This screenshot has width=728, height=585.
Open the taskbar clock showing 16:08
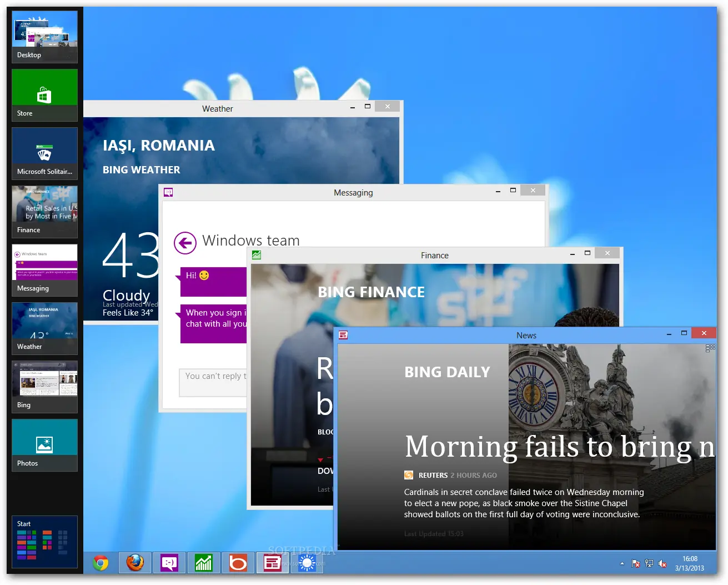point(690,563)
